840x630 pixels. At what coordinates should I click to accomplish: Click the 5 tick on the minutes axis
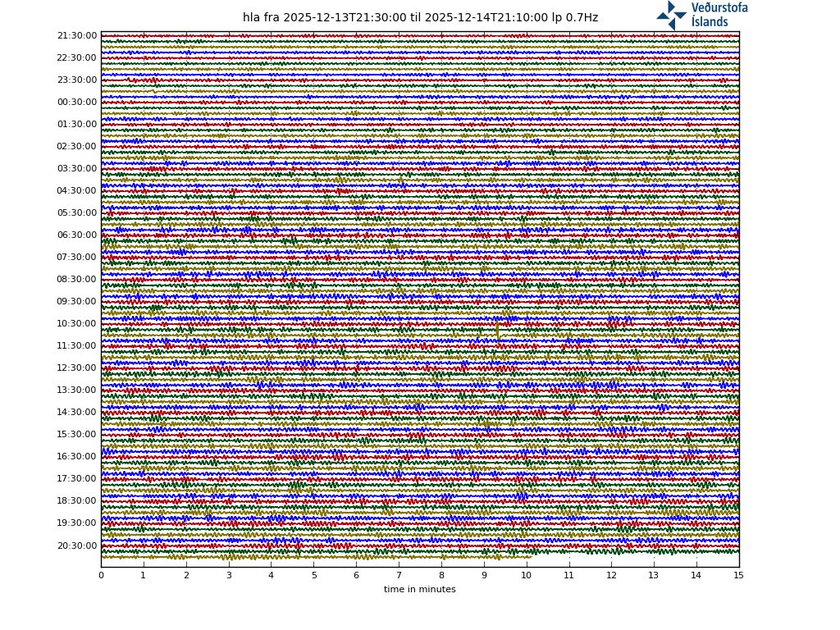click(x=313, y=576)
